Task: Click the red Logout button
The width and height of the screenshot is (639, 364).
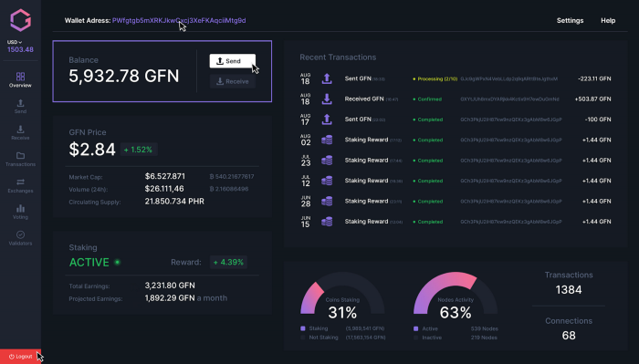Action: pos(20,357)
